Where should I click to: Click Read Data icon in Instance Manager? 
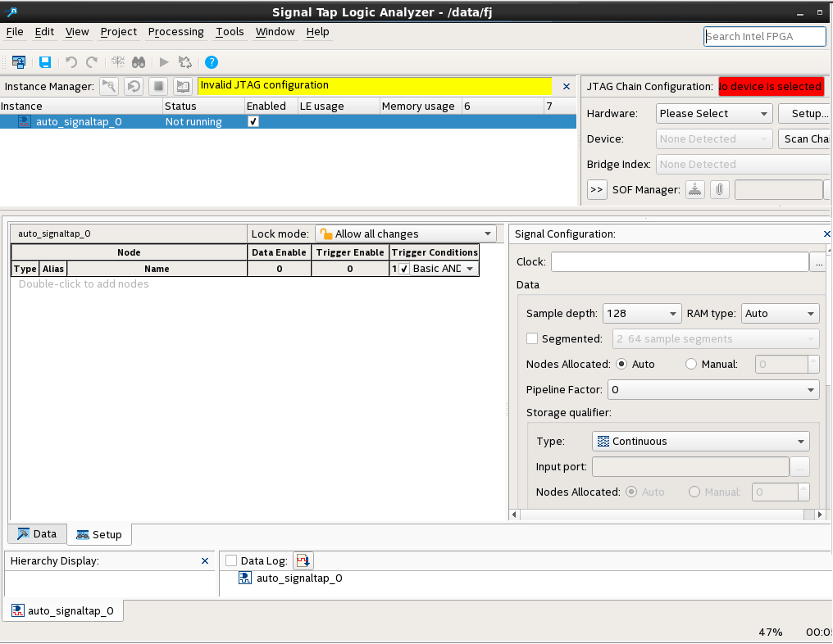[183, 86]
